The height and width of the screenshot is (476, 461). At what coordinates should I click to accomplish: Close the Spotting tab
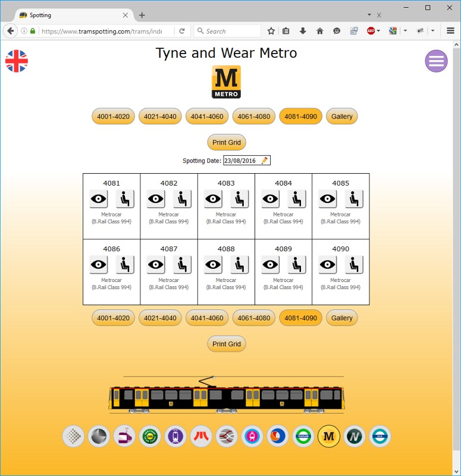(125, 15)
